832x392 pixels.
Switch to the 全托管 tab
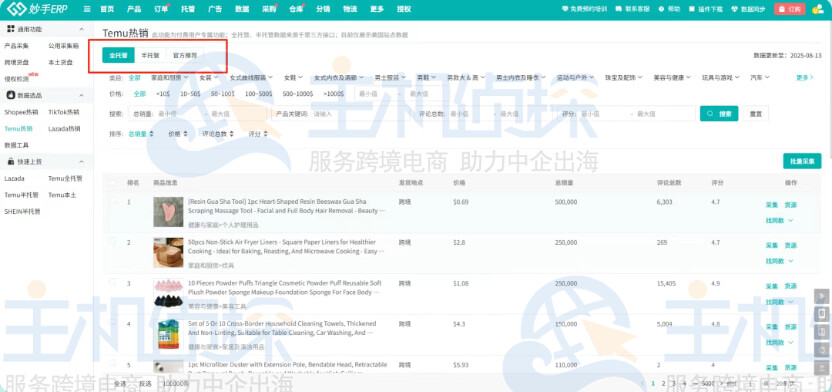(118, 55)
